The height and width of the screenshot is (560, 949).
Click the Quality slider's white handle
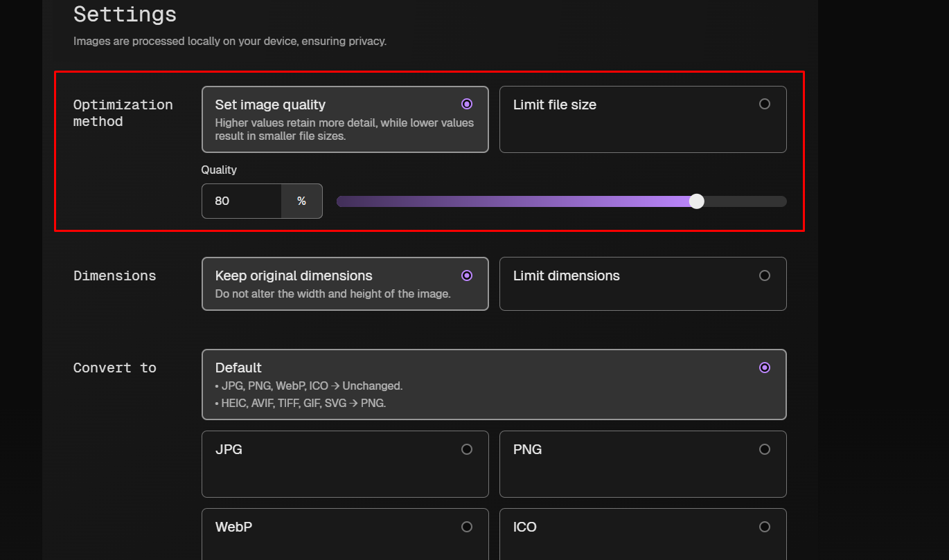click(697, 201)
